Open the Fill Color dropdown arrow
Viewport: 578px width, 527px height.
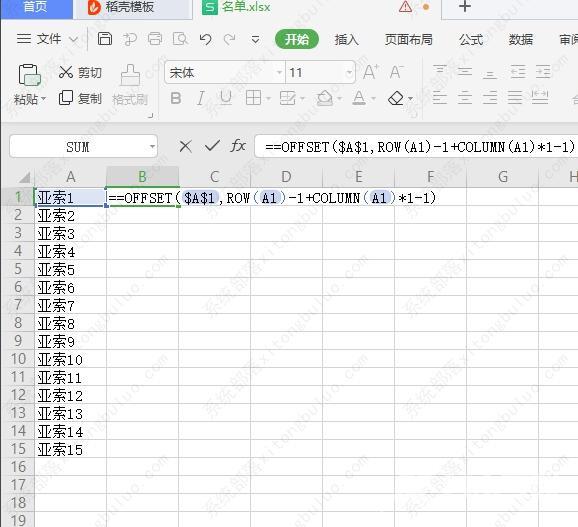(339, 98)
